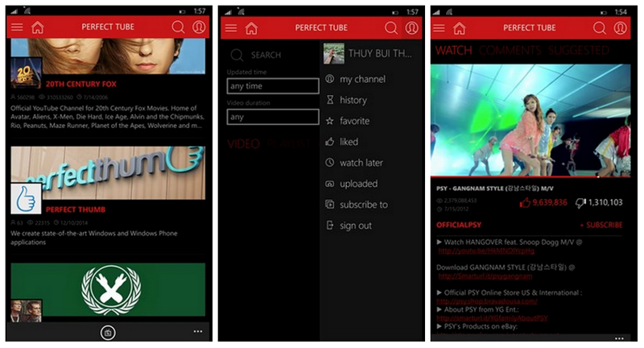The height and width of the screenshot is (348, 644).
Task: Open hamburger menu in middle phone screen
Action: click(231, 28)
